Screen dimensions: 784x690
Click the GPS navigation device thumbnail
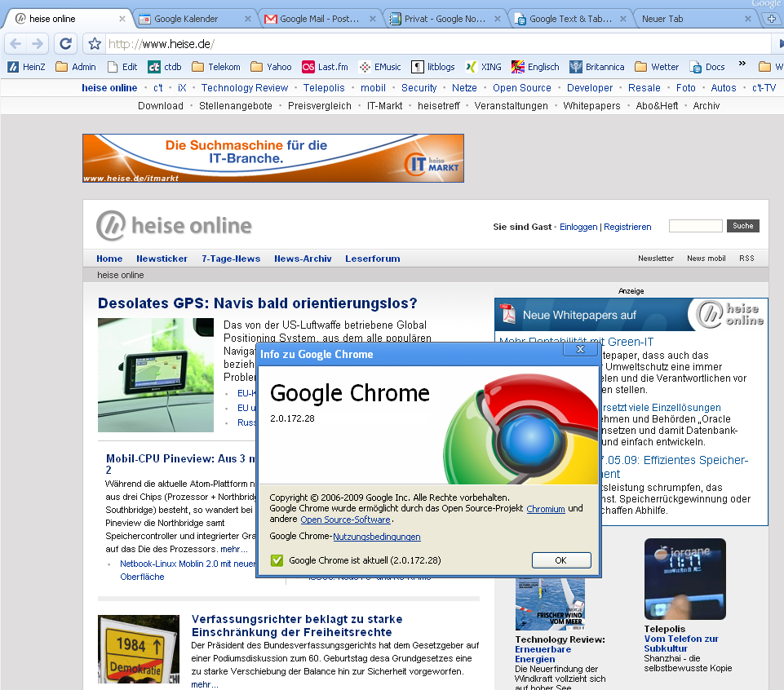[x=156, y=375]
